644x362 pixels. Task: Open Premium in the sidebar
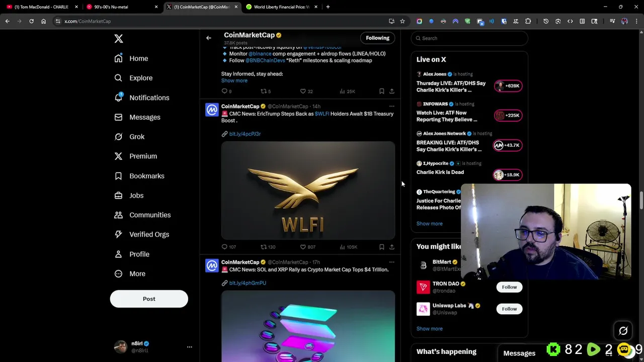135,156
